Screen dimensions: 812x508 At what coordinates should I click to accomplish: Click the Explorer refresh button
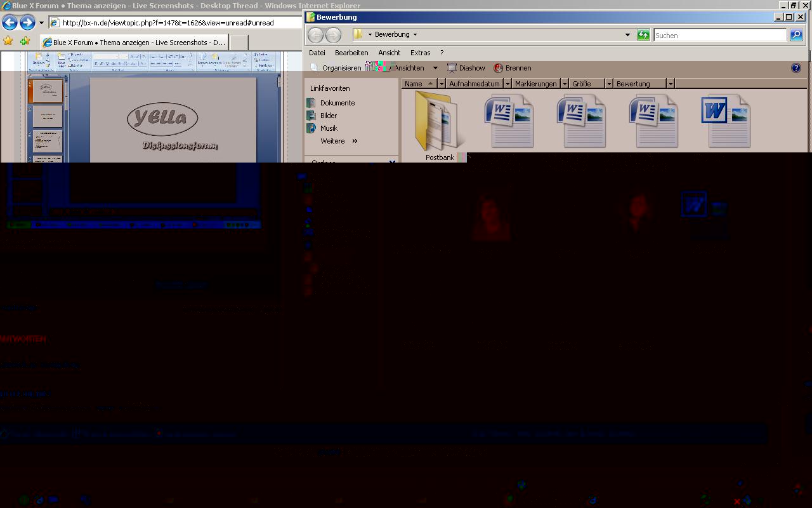tap(643, 35)
